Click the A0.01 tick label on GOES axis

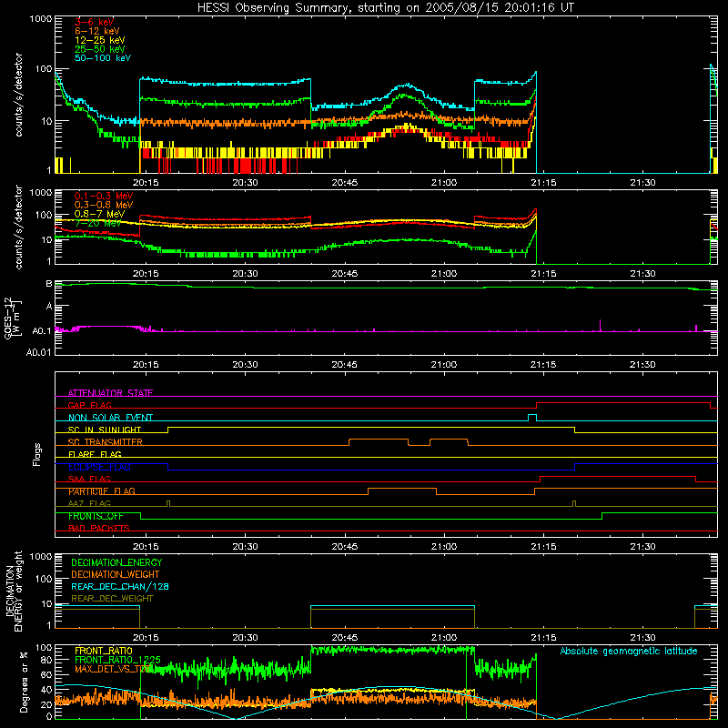tap(38, 352)
